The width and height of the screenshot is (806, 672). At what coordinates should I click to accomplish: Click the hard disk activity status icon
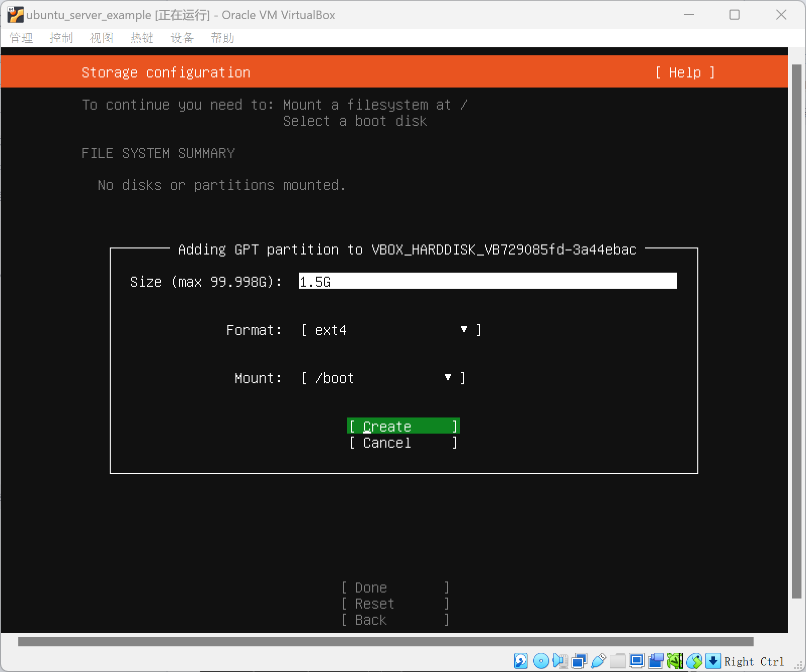coord(521,660)
